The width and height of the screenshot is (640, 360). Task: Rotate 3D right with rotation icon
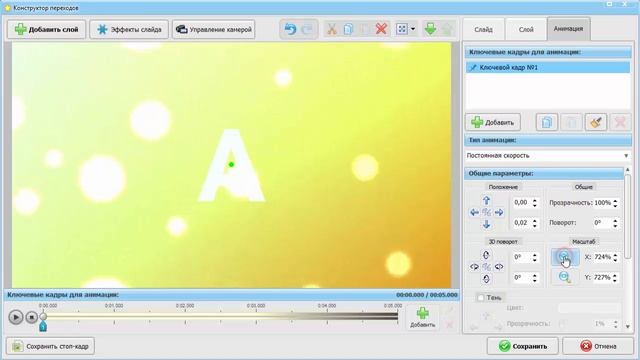[499, 267]
